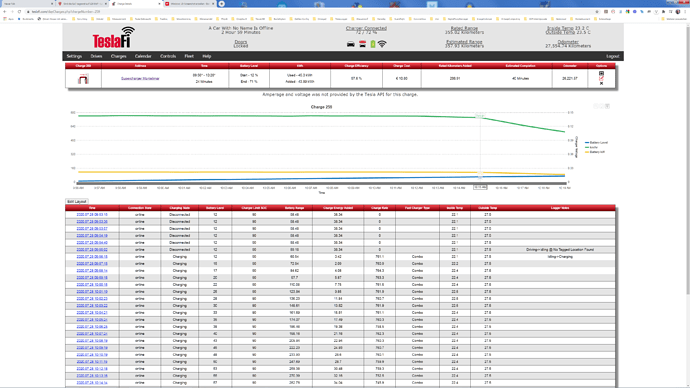The height and width of the screenshot is (388, 690).
Task: Toggle the Battery Level series in chart legend
Action: (x=596, y=143)
